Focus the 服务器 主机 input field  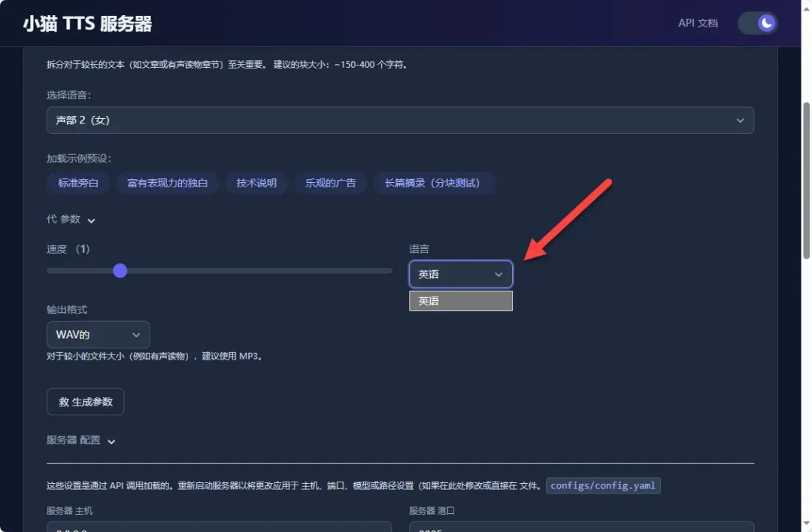[219, 527]
